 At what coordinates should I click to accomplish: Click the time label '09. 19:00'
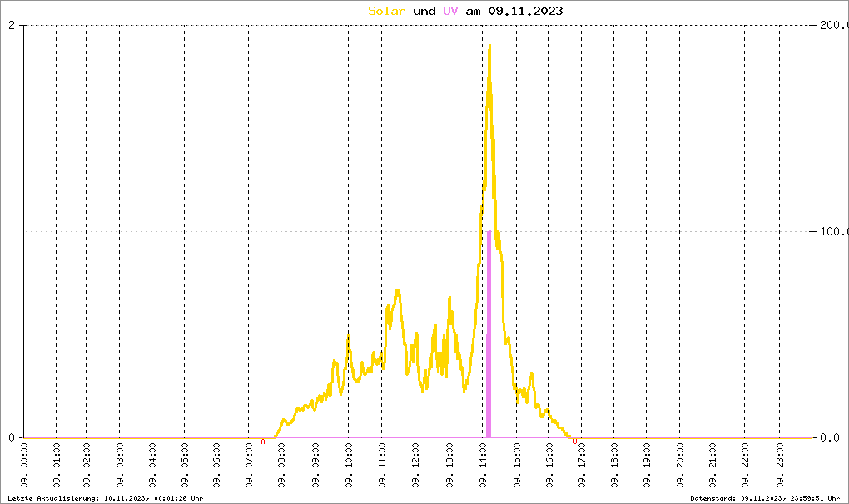[647, 466]
